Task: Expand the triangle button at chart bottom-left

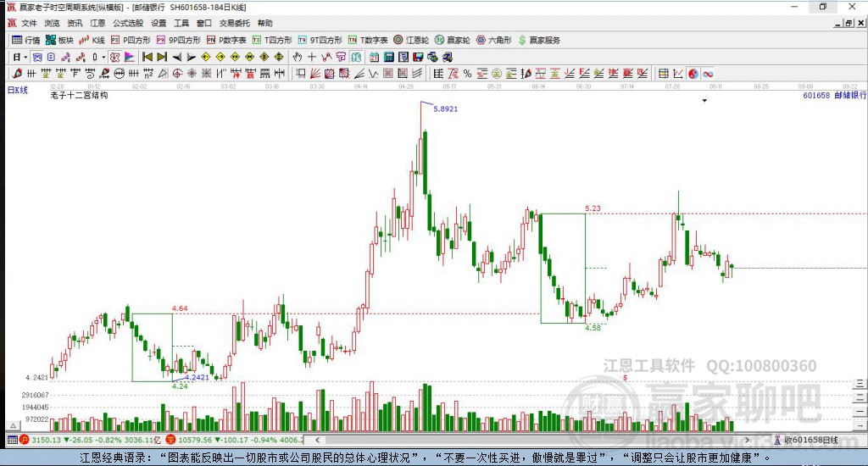Action: (14, 425)
